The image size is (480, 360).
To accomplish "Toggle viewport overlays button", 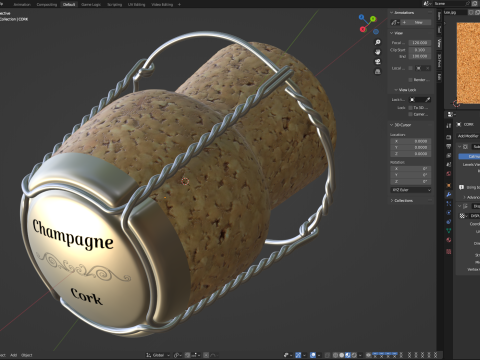I will coord(313,355).
